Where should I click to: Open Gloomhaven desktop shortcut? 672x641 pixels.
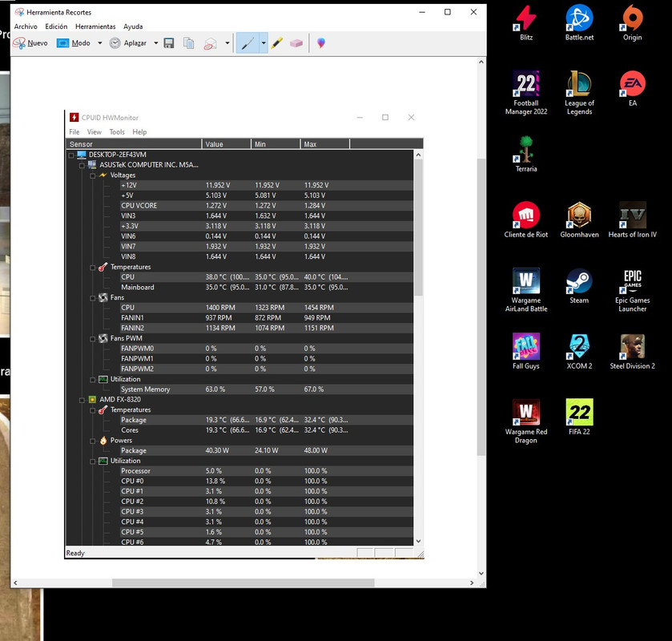(x=579, y=220)
